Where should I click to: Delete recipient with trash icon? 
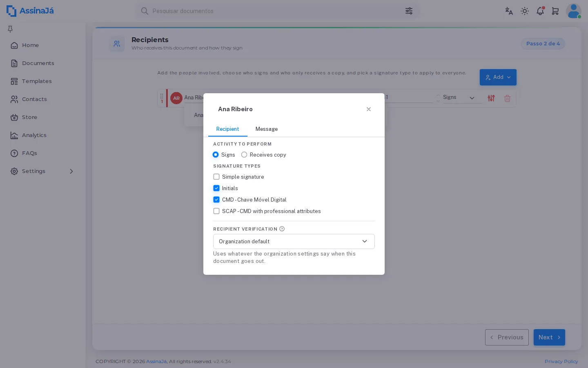[x=507, y=98]
